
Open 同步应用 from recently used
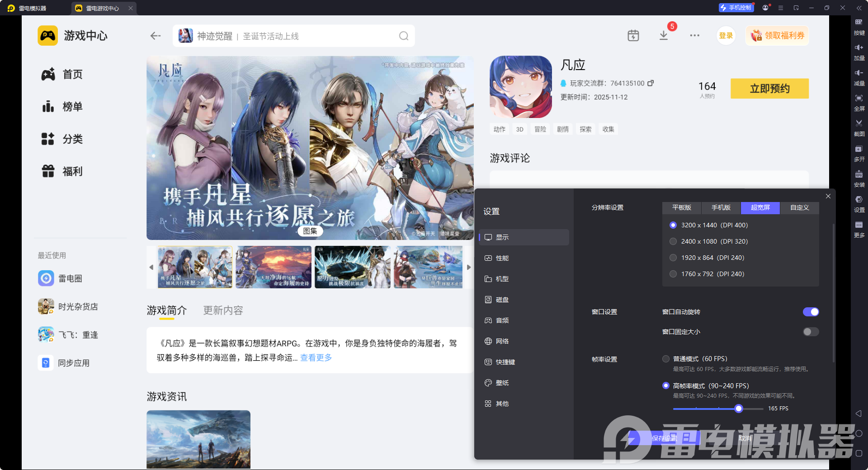coord(64,363)
